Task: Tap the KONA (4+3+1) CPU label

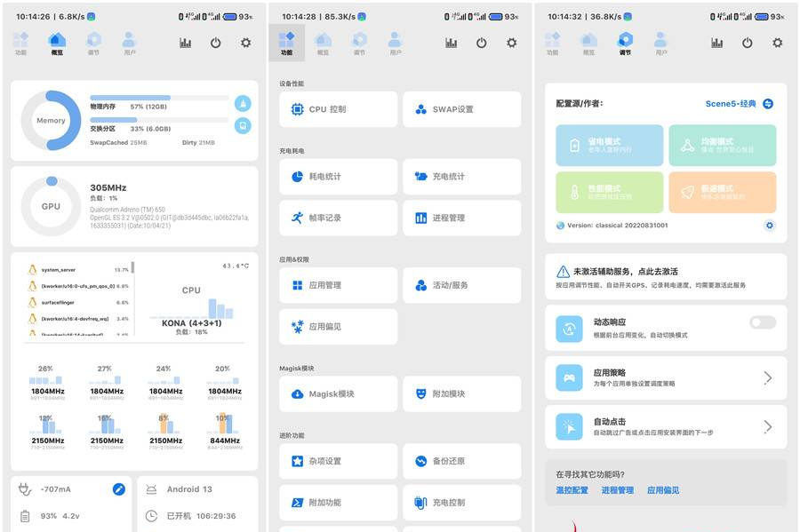Action: tap(191, 323)
